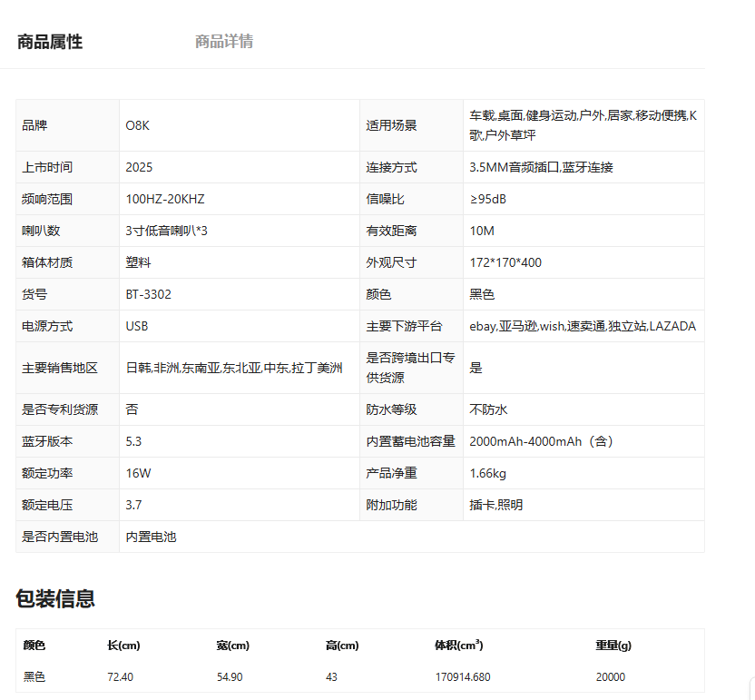Image resolution: width=755 pixels, height=700 pixels.
Task: Click the brand value O8K
Action: coord(138,125)
